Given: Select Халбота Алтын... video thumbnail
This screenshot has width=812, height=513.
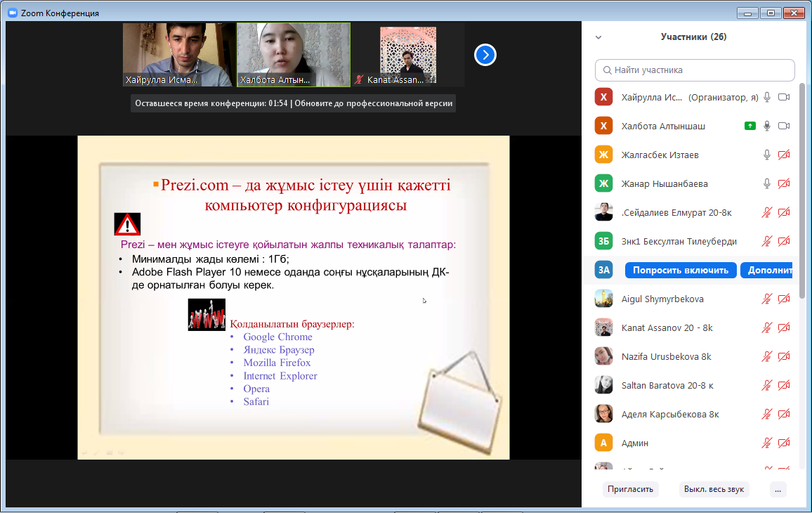Looking at the screenshot, I should coord(294,54).
